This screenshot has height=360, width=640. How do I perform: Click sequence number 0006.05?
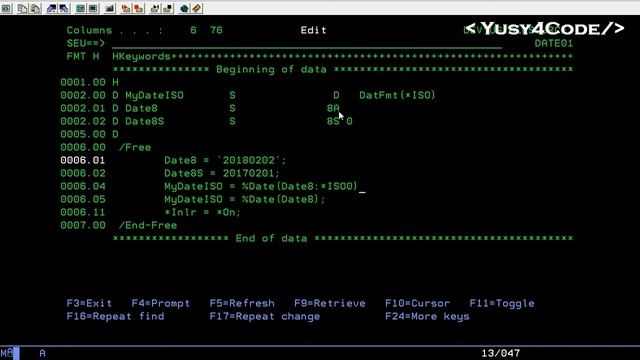83,200
